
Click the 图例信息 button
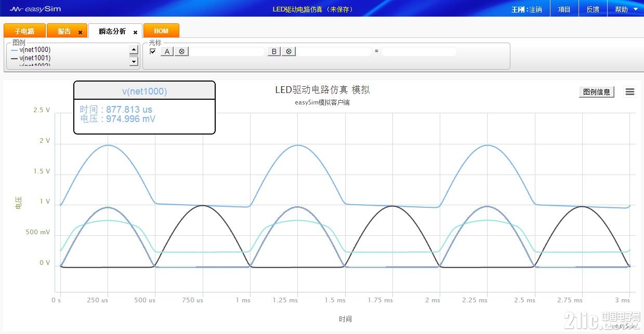597,92
